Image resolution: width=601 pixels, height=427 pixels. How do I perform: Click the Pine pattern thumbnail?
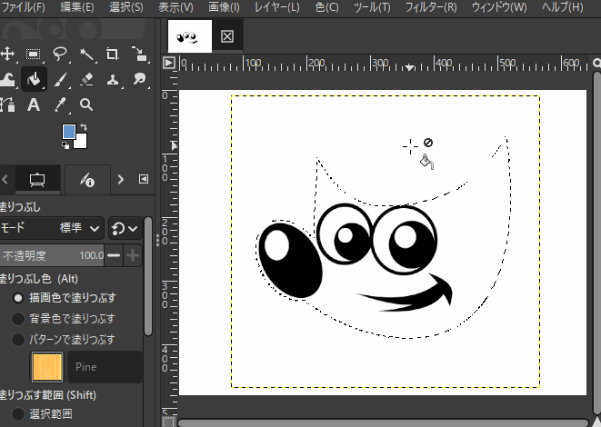pyautogui.click(x=47, y=367)
